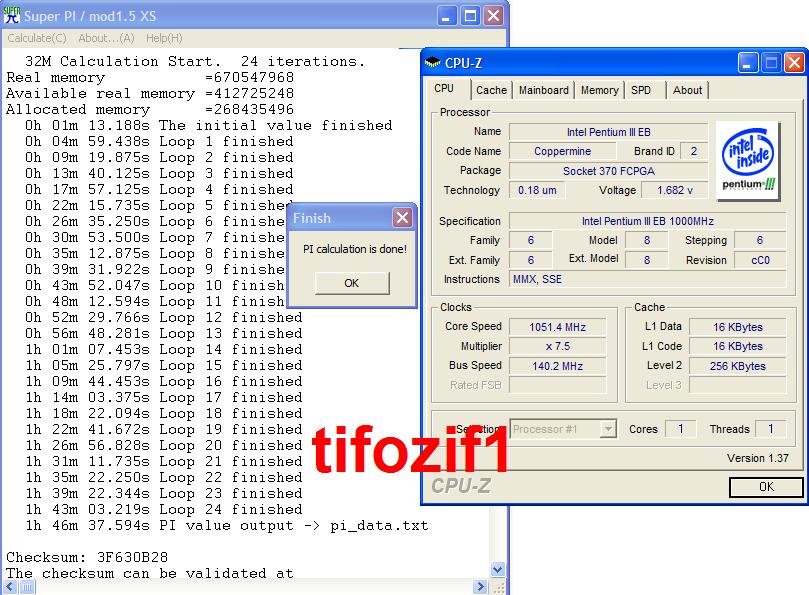
Task: Switch to the Mainboard tab
Action: [x=544, y=90]
